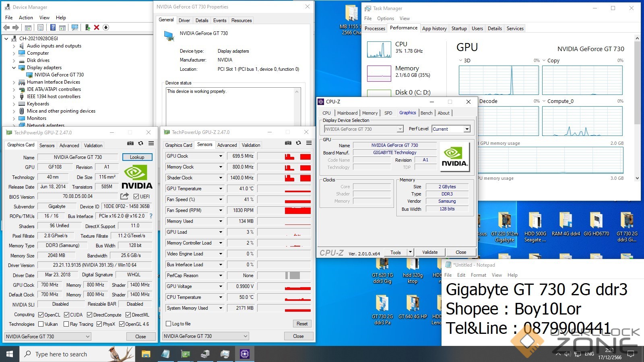The image size is (644, 362).
Task: Open the App history tab in Task Manager
Action: tap(434, 29)
